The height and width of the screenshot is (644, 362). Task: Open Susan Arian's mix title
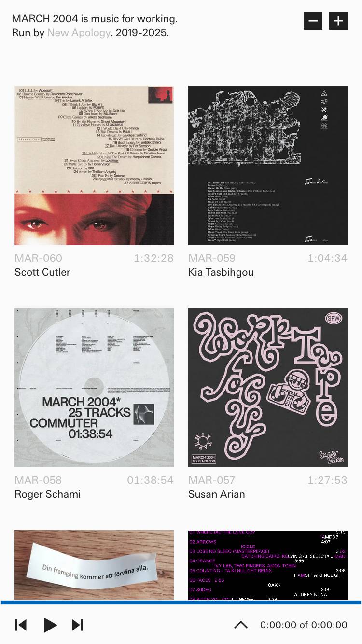tap(217, 494)
